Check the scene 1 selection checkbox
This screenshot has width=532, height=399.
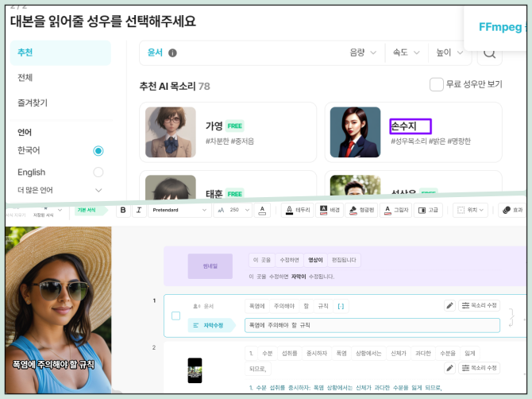pyautogui.click(x=175, y=316)
